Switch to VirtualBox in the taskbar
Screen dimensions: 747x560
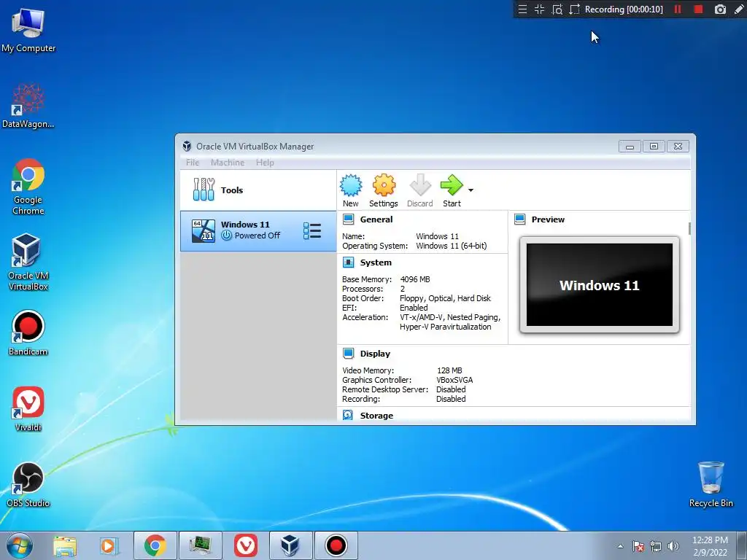point(290,545)
